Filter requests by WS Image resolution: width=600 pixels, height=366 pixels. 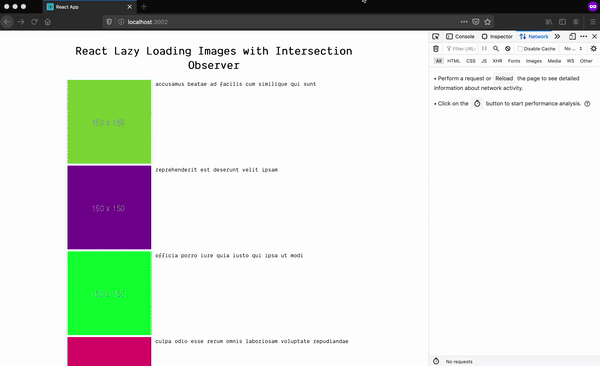(571, 61)
